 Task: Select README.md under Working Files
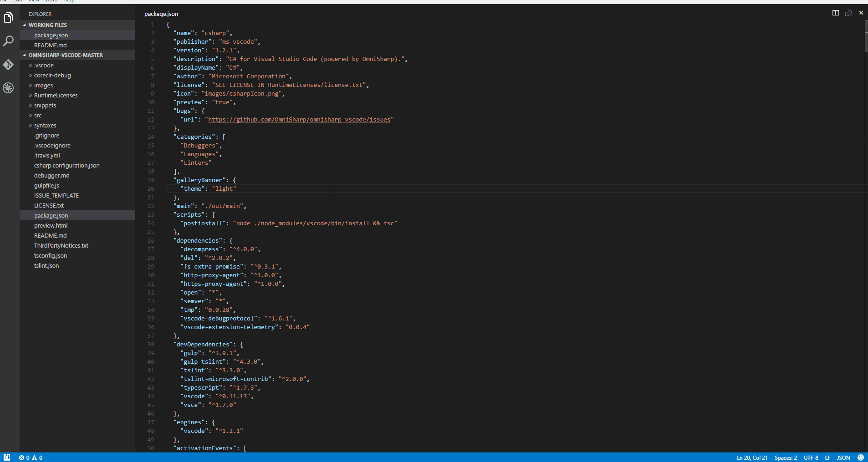click(x=50, y=46)
